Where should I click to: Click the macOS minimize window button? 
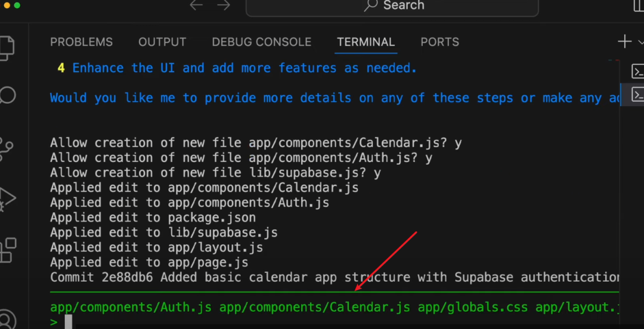pyautogui.click(x=7, y=5)
